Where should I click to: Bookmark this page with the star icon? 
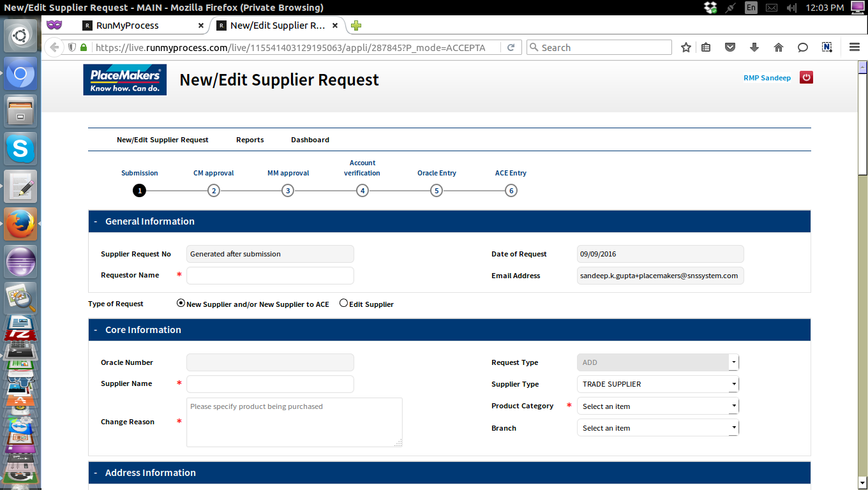coord(686,48)
